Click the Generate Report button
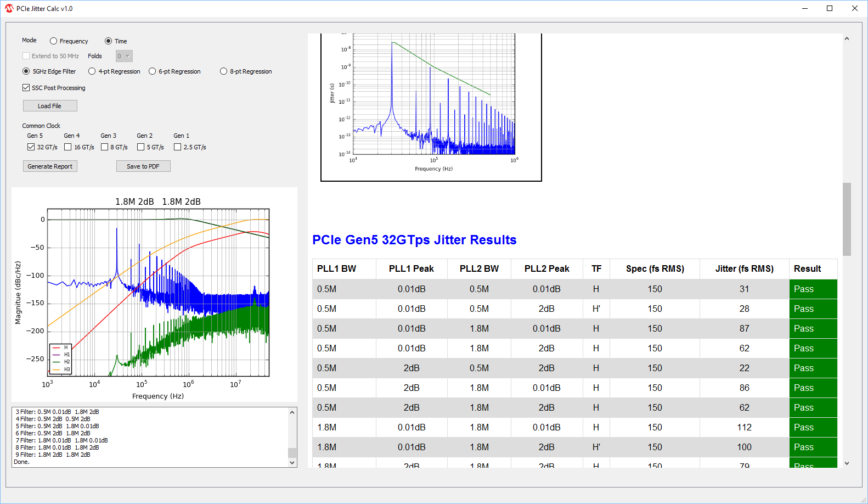The height and width of the screenshot is (504, 868). [50, 166]
